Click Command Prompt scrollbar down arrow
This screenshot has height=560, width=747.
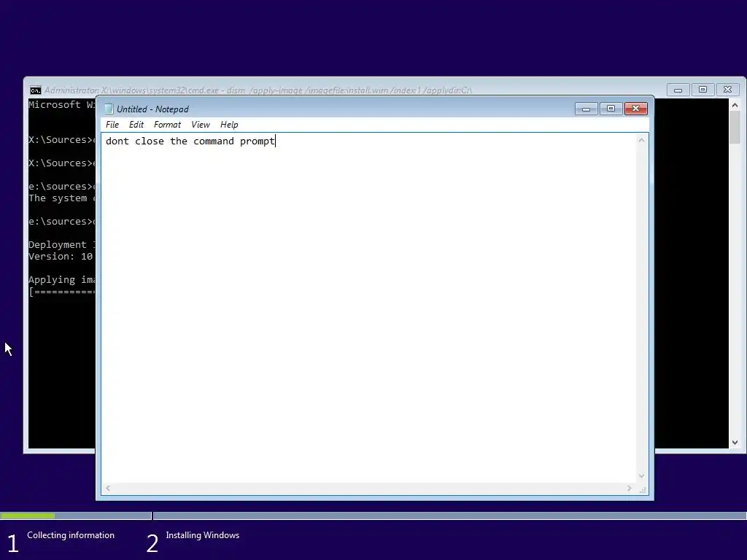(x=735, y=443)
